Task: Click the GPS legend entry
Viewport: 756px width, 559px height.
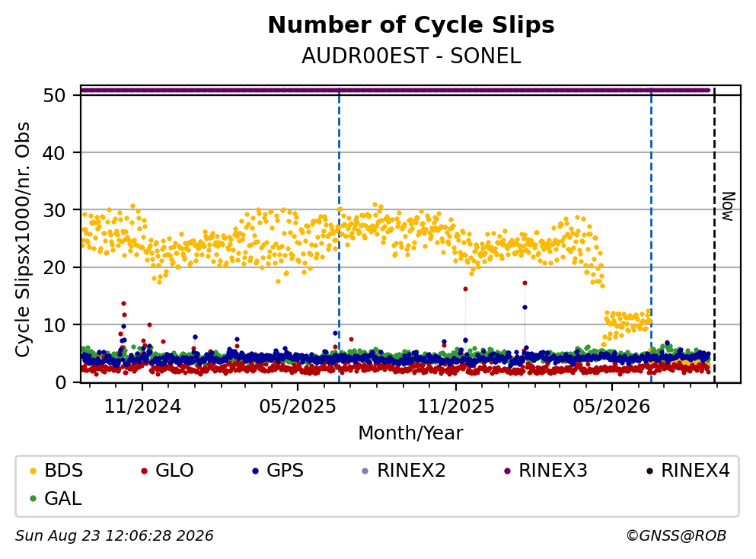Action: coord(278,470)
